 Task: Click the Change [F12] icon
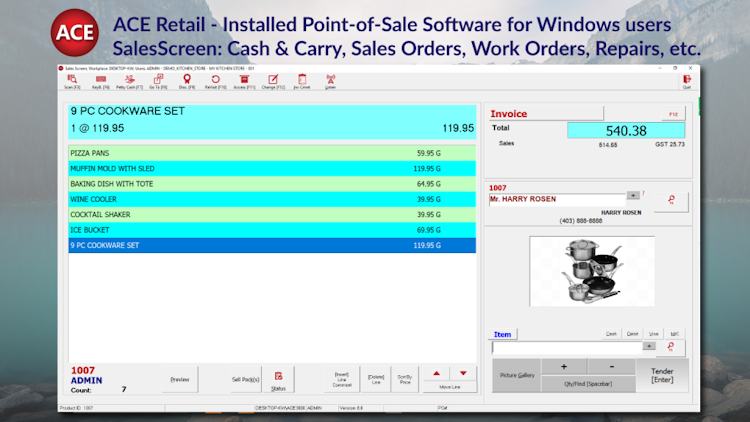point(273,82)
